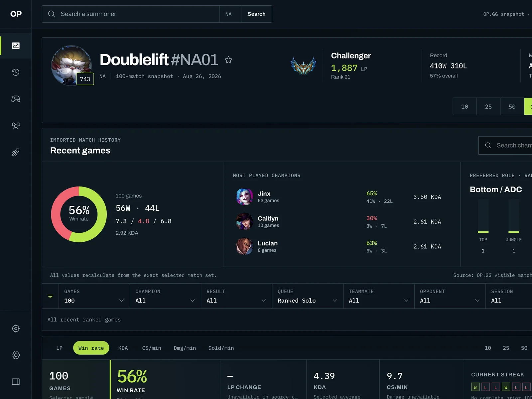The width and height of the screenshot is (532, 399).
Task: Expand the Opponent filter dropdown
Action: click(x=450, y=296)
